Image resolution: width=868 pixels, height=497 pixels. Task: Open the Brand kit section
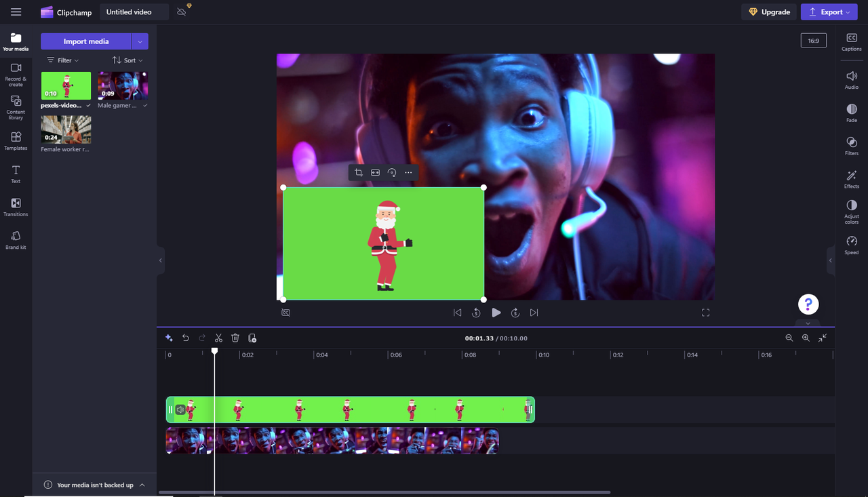click(x=15, y=240)
